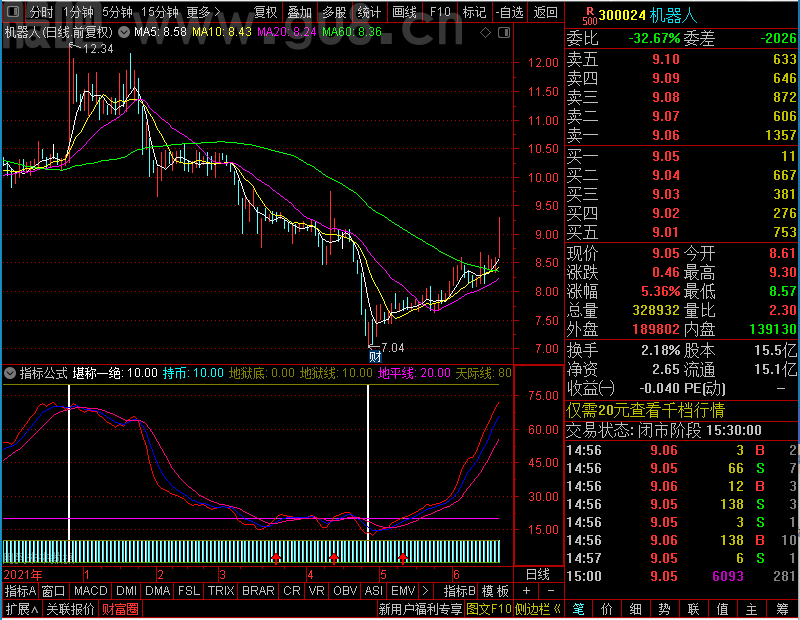Open the 图文F10 link
This screenshot has height=620, width=800.
click(489, 609)
